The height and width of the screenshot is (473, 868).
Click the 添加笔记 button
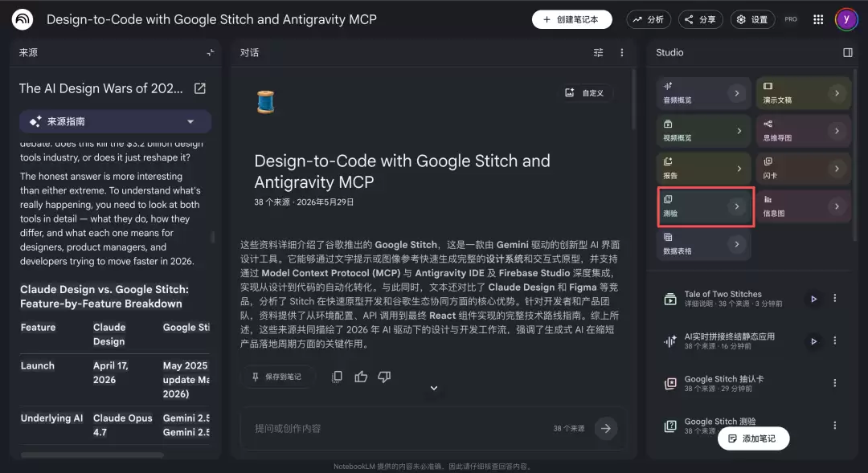tap(753, 438)
